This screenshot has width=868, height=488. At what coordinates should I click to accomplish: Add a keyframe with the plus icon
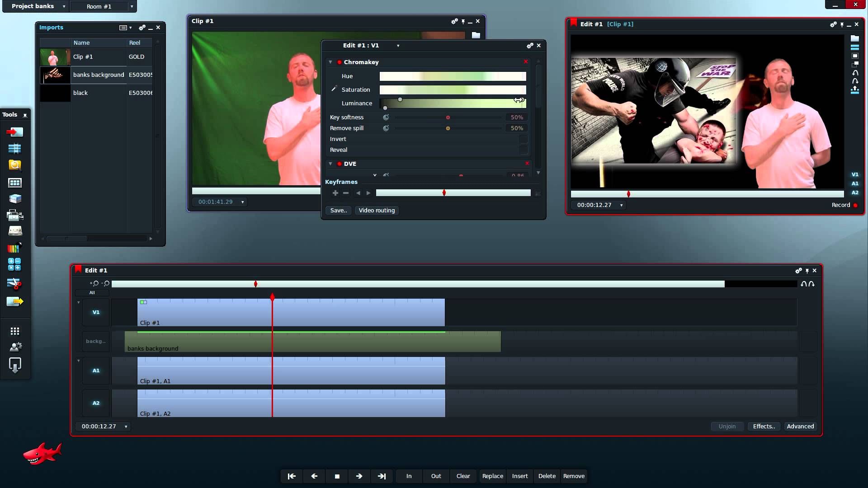(x=335, y=193)
